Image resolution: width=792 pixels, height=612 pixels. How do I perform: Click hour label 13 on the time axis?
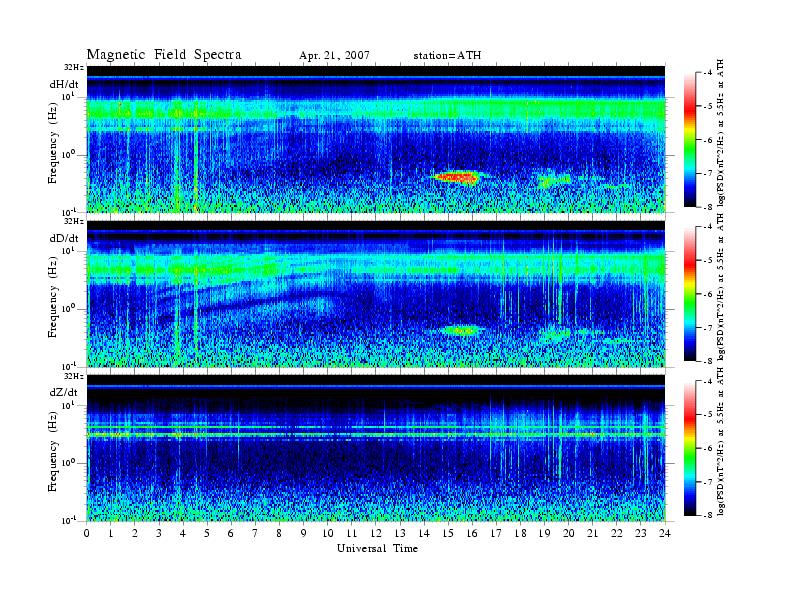coord(400,533)
